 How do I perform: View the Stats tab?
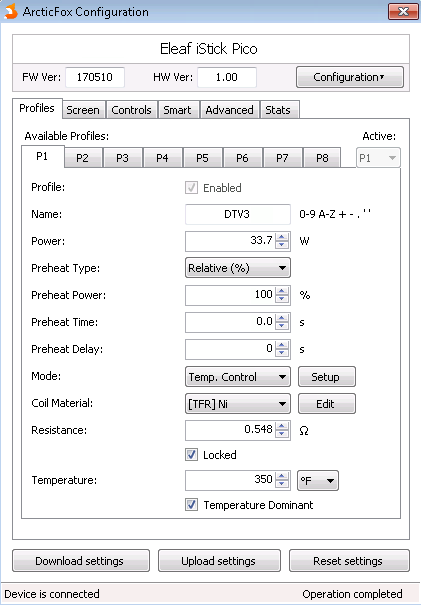(x=278, y=110)
